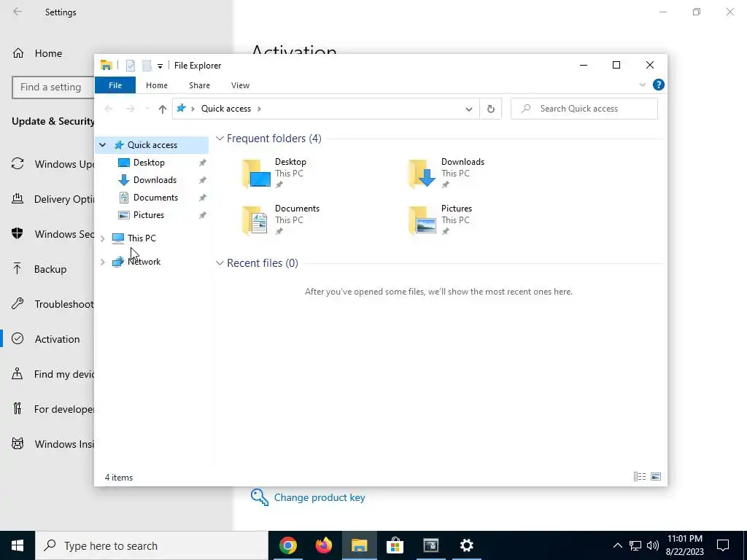Open the recent locations dropdown arrow
The height and width of the screenshot is (560, 747).
click(x=147, y=109)
